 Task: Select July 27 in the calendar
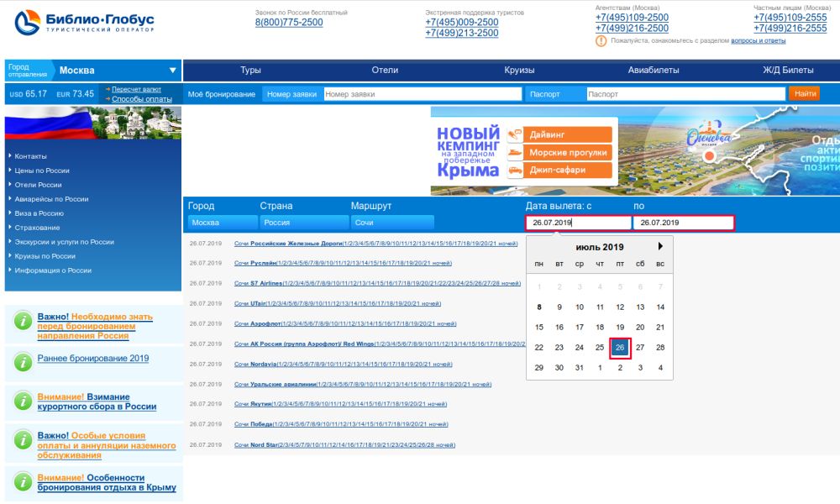point(640,348)
